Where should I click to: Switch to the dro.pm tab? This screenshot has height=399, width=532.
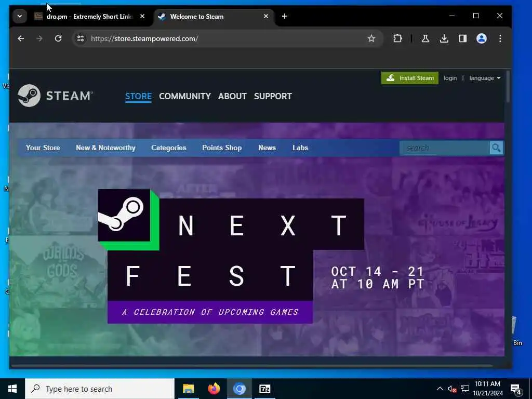pyautogui.click(x=90, y=16)
